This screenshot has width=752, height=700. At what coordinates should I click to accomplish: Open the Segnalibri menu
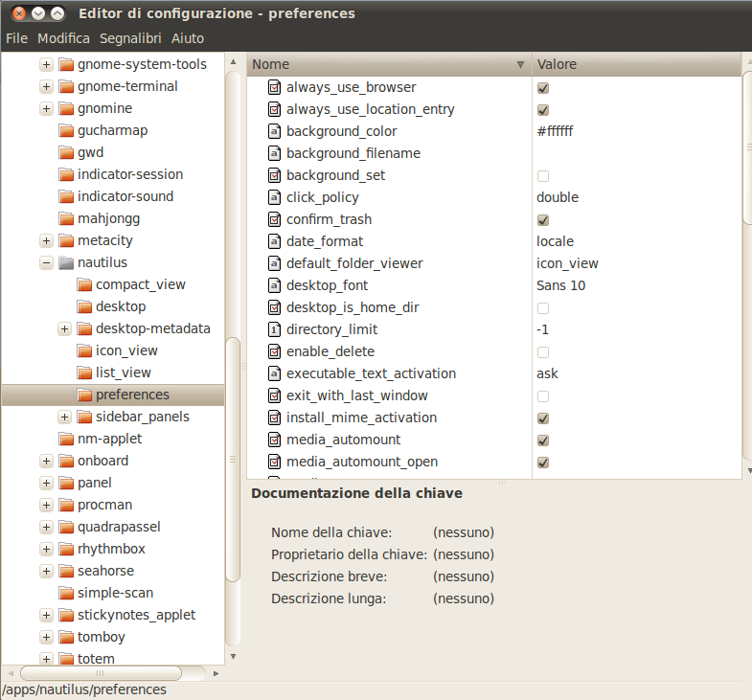130,38
